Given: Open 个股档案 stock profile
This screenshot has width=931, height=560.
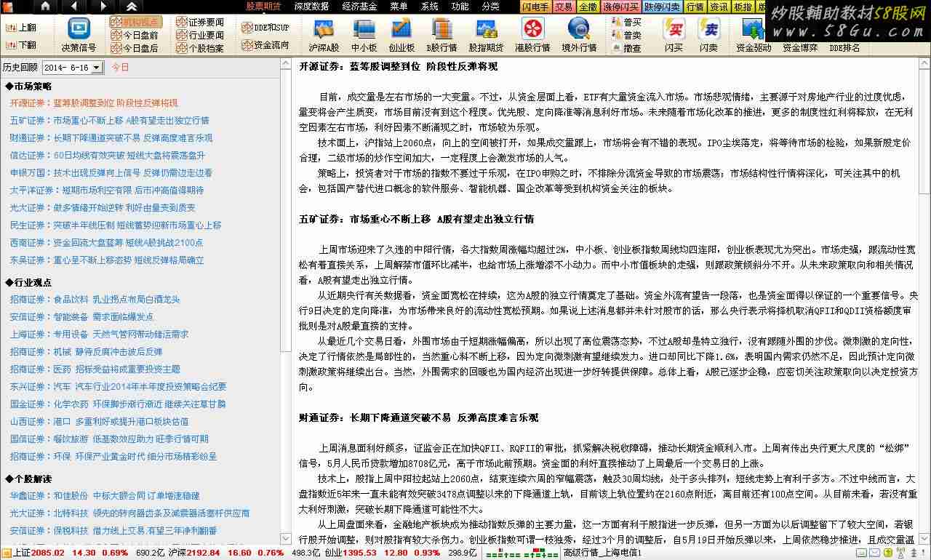Looking at the screenshot, I should pos(201,48).
